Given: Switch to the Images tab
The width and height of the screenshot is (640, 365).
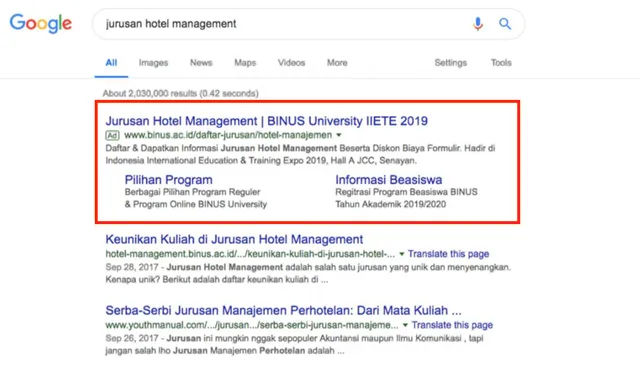Looking at the screenshot, I should 153,63.
